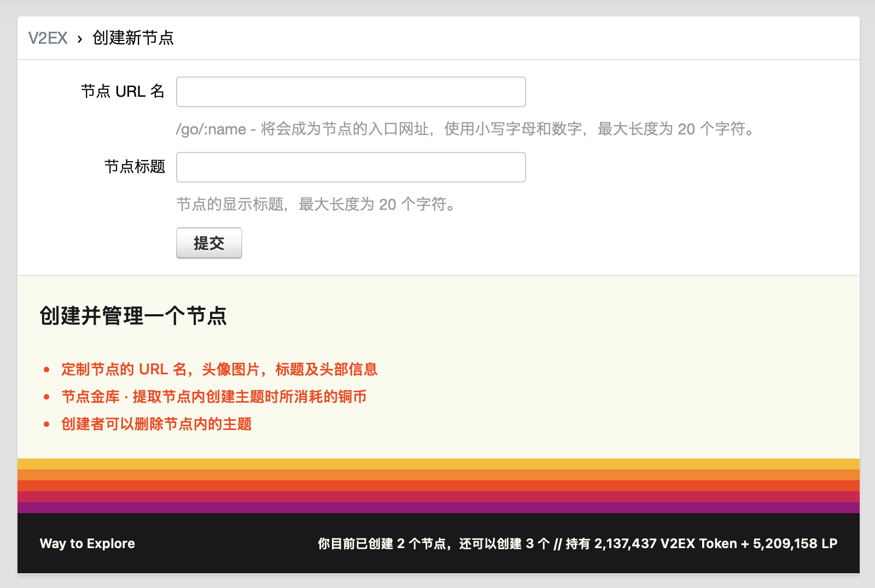Click the Way to Explore footer text

[x=87, y=544]
